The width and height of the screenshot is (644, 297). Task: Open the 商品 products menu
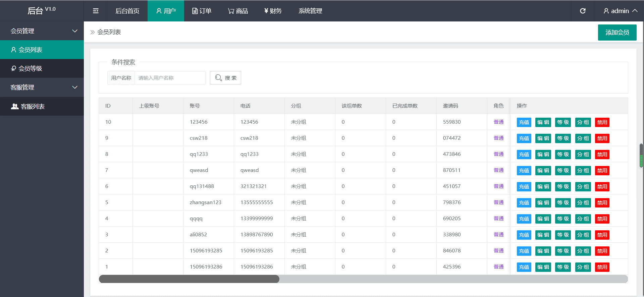pyautogui.click(x=238, y=11)
